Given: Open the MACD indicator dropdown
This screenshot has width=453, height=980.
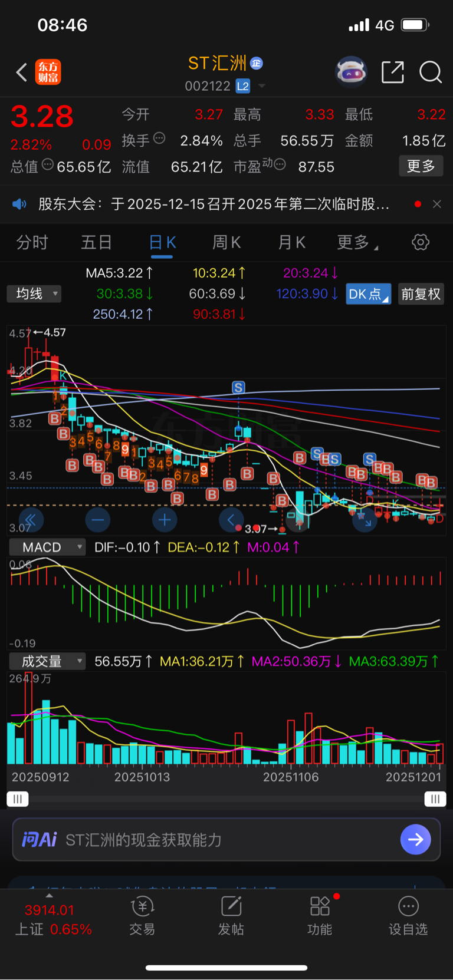Looking at the screenshot, I should tap(47, 547).
